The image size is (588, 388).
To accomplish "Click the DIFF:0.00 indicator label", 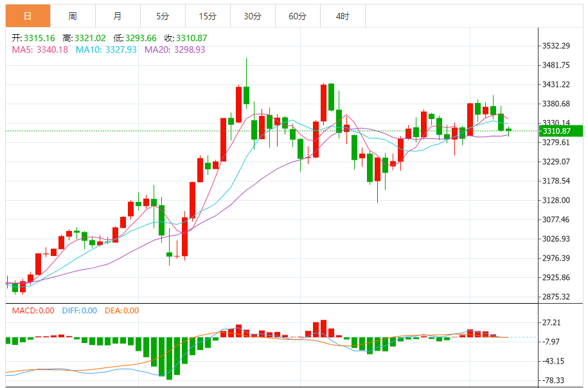I will [x=80, y=311].
